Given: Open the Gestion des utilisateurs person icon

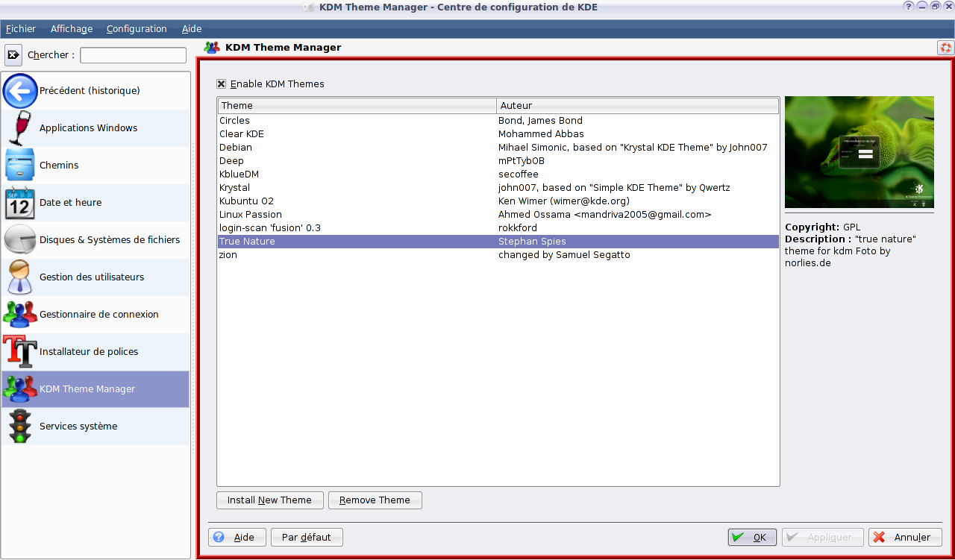Looking at the screenshot, I should (x=20, y=277).
